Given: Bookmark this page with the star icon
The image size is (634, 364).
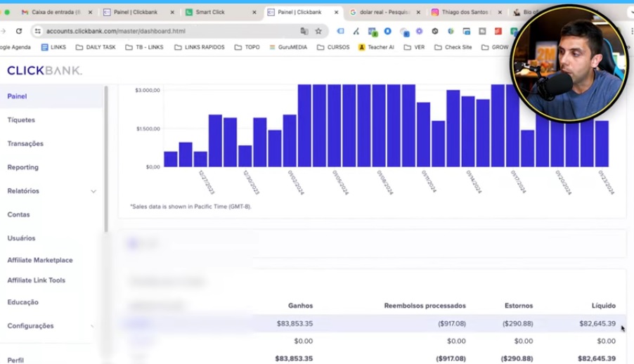Looking at the screenshot, I should point(318,31).
